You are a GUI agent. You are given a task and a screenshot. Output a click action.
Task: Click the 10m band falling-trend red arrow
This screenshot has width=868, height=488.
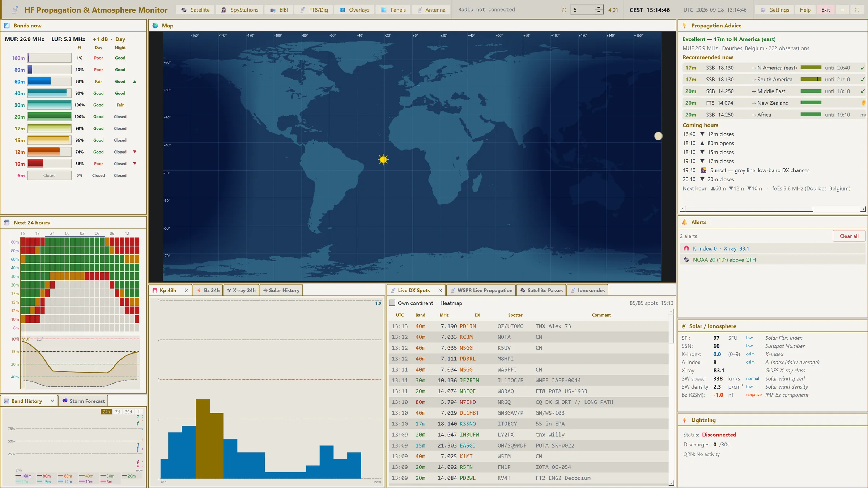[135, 164]
